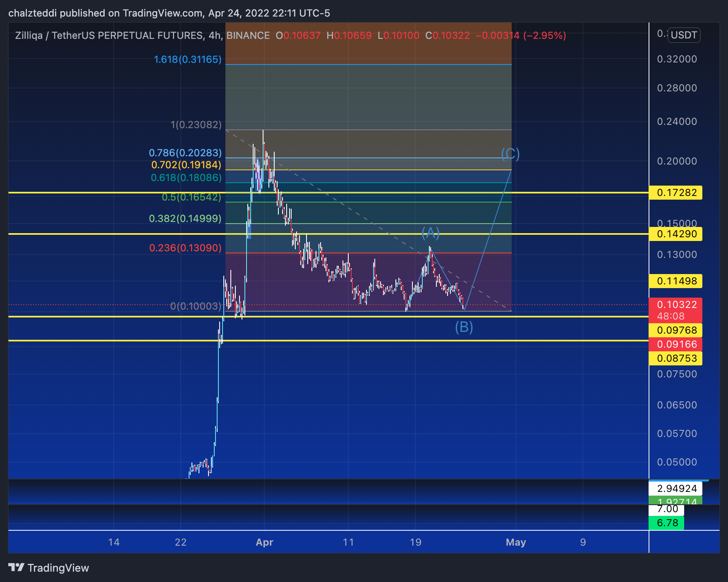Viewport: 728px width, 582px height.
Task: Click the 0.5(0.16542) Fibonacci label
Action: pyautogui.click(x=191, y=197)
